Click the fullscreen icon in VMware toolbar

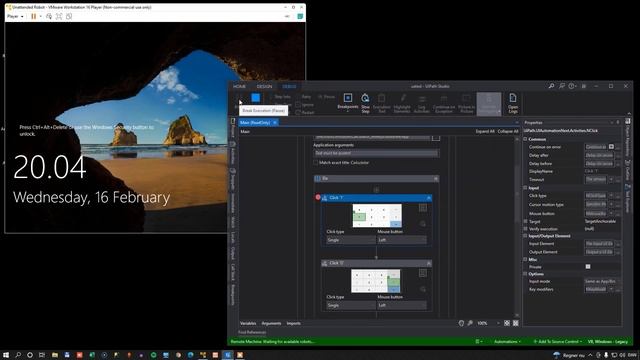click(x=59, y=16)
